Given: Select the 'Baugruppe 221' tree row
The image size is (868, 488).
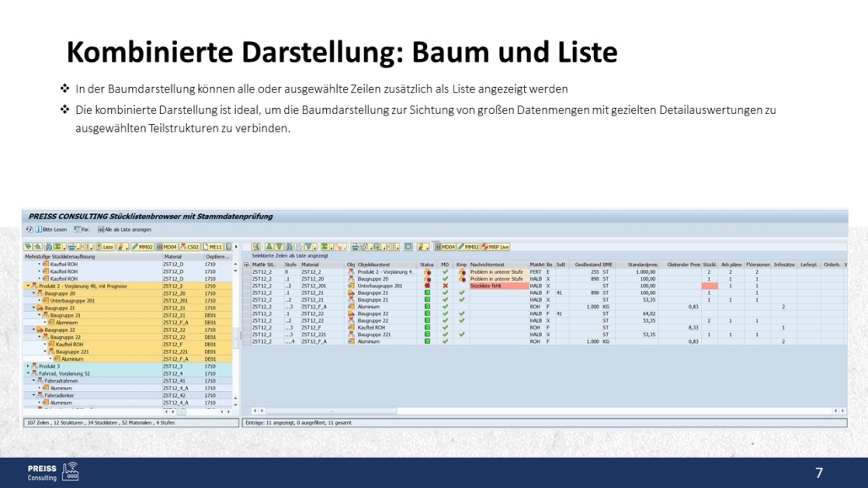Looking at the screenshot, I should [x=73, y=351].
